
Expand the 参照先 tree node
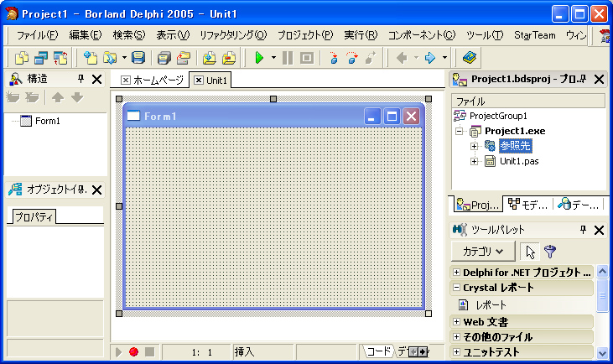pyautogui.click(x=474, y=146)
